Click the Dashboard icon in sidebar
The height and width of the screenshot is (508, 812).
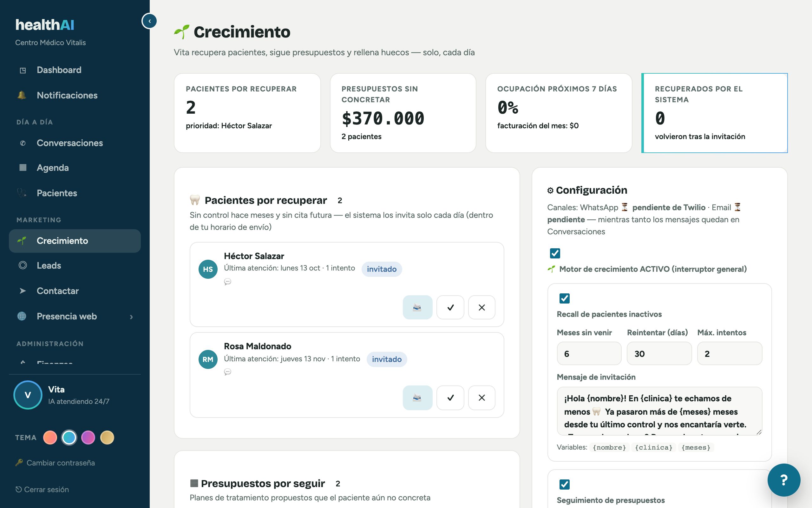[x=23, y=70]
